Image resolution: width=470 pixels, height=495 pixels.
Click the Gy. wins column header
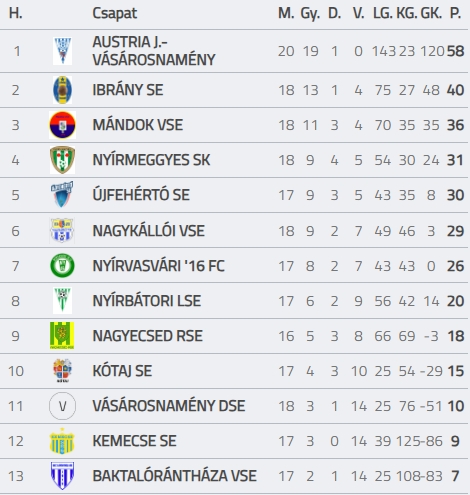point(310,14)
